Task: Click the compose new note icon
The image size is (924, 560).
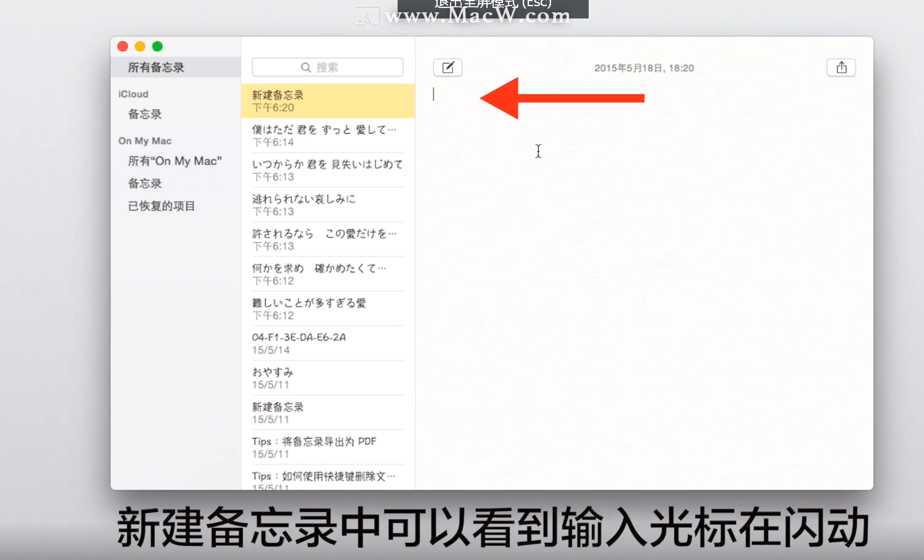Action: [x=448, y=67]
